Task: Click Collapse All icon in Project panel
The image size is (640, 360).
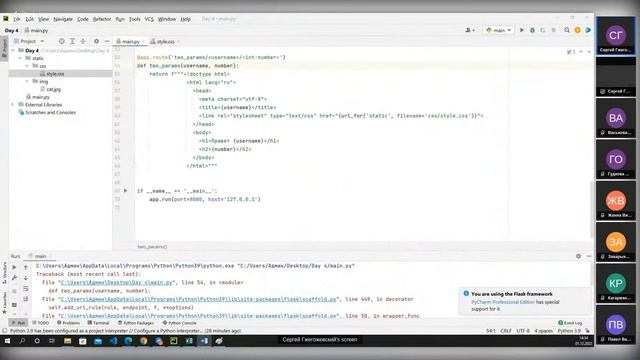Action: pos(83,41)
